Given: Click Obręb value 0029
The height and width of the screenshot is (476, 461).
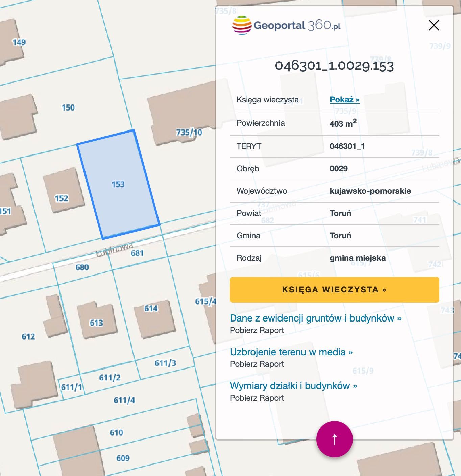Looking at the screenshot, I should pos(339,169).
